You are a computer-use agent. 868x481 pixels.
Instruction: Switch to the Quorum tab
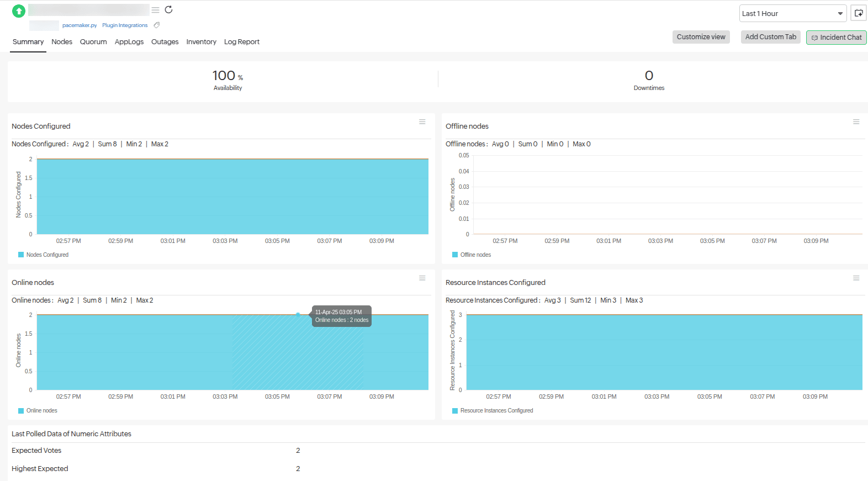click(x=93, y=42)
